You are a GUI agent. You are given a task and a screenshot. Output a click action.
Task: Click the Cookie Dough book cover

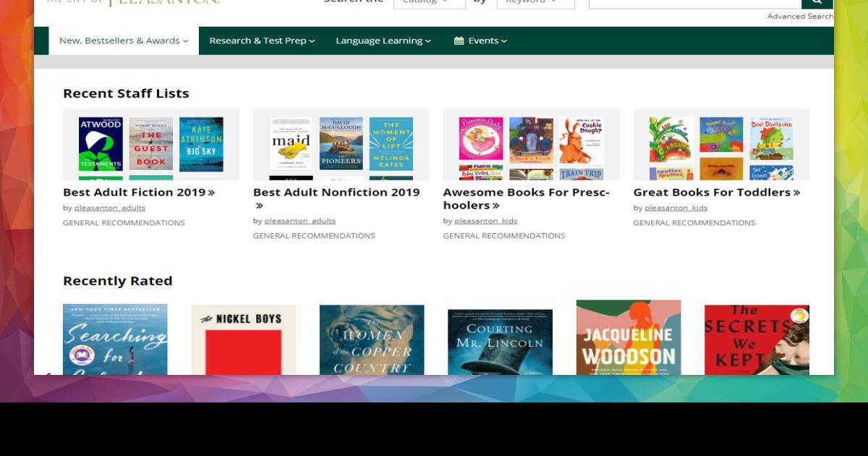[x=582, y=140]
